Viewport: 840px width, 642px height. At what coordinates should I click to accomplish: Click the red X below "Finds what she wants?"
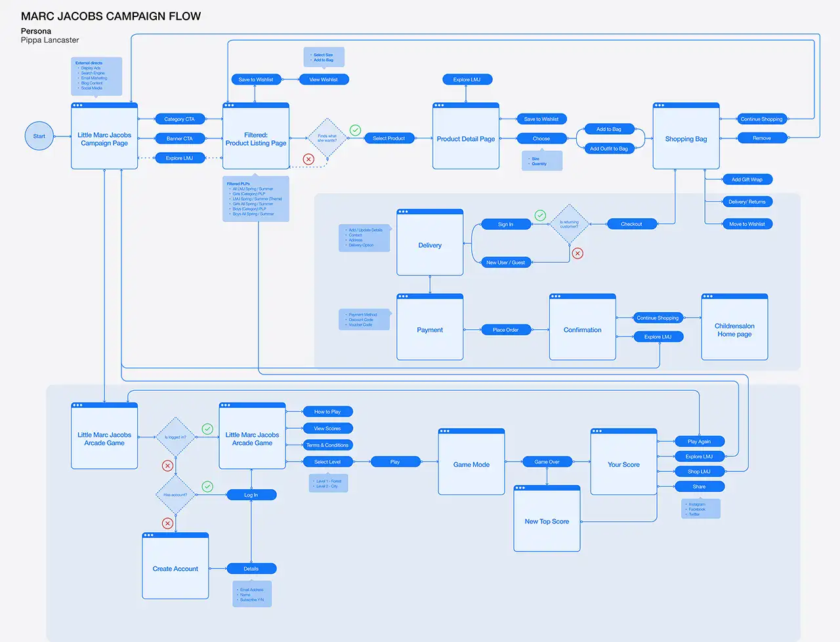(x=308, y=159)
